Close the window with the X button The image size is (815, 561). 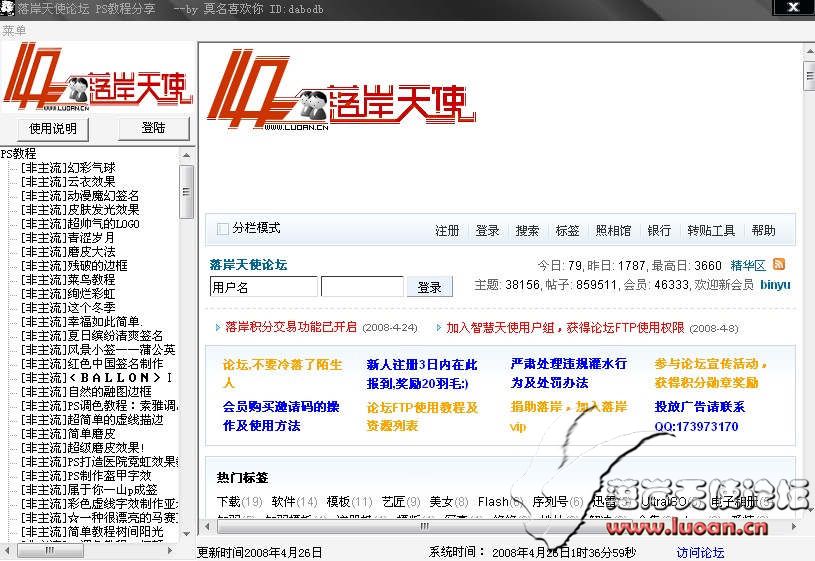793,7
